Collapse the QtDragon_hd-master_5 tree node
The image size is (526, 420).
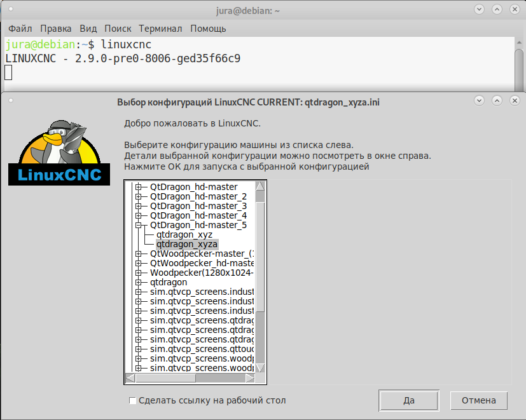click(x=138, y=226)
